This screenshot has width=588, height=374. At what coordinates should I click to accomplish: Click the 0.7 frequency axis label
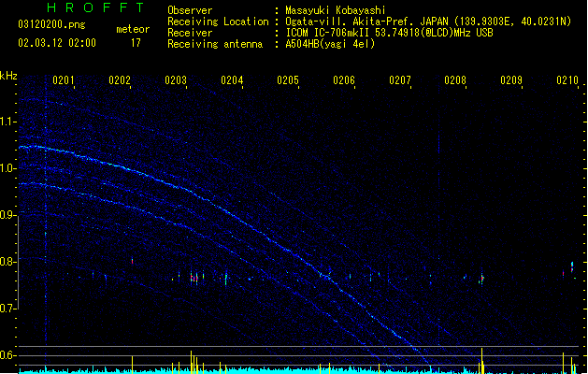pos(7,309)
